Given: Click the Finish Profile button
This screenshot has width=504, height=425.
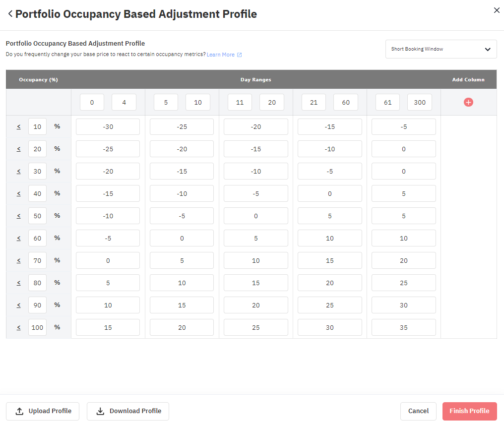Looking at the screenshot, I should tap(469, 411).
